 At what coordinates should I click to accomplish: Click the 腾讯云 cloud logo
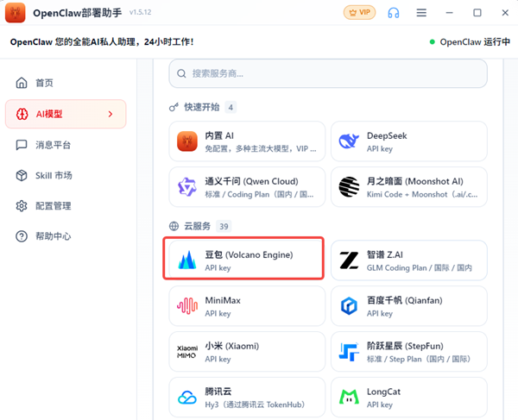[x=187, y=398]
